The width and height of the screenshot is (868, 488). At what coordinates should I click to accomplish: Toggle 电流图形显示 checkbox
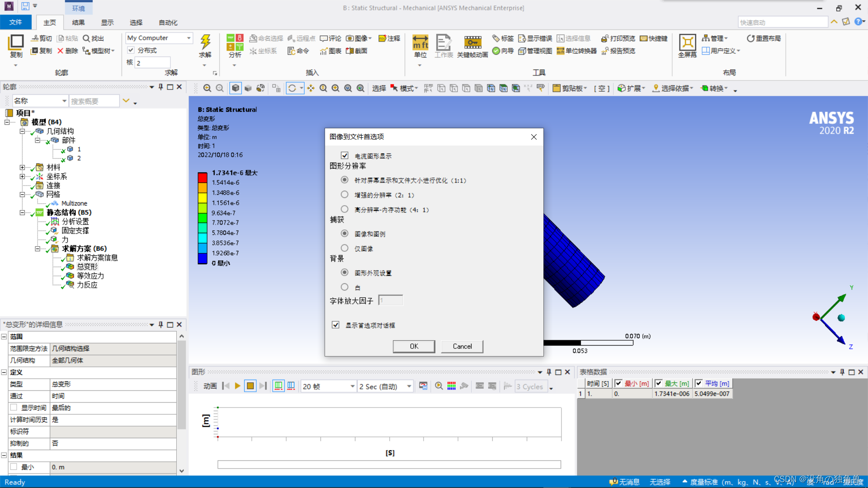pyautogui.click(x=344, y=155)
